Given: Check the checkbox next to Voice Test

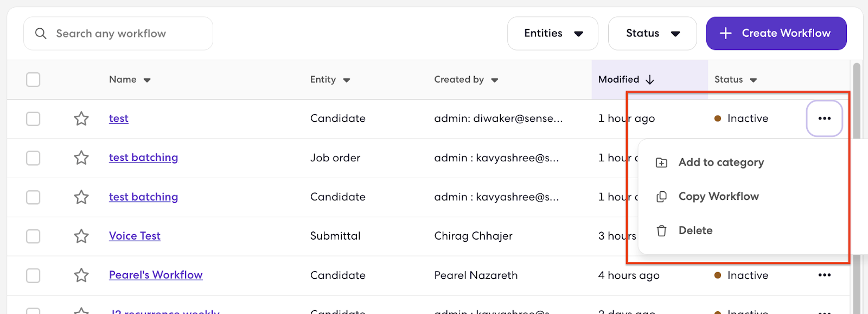Looking at the screenshot, I should pyautogui.click(x=33, y=236).
